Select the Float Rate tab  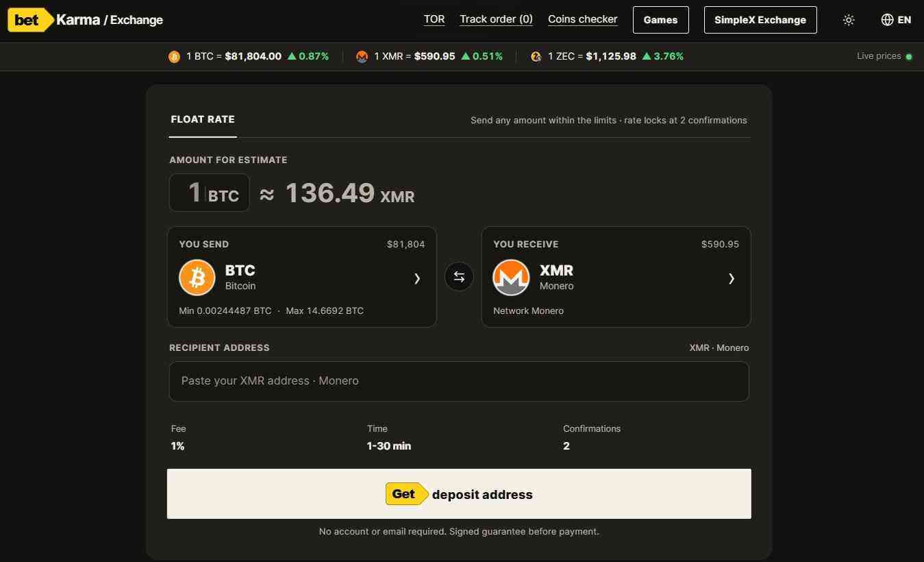tap(203, 120)
